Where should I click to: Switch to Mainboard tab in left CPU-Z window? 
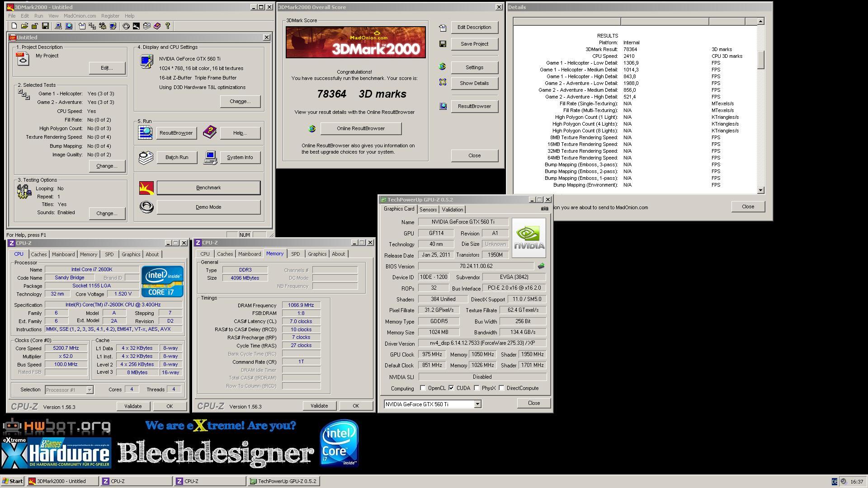[63, 254]
